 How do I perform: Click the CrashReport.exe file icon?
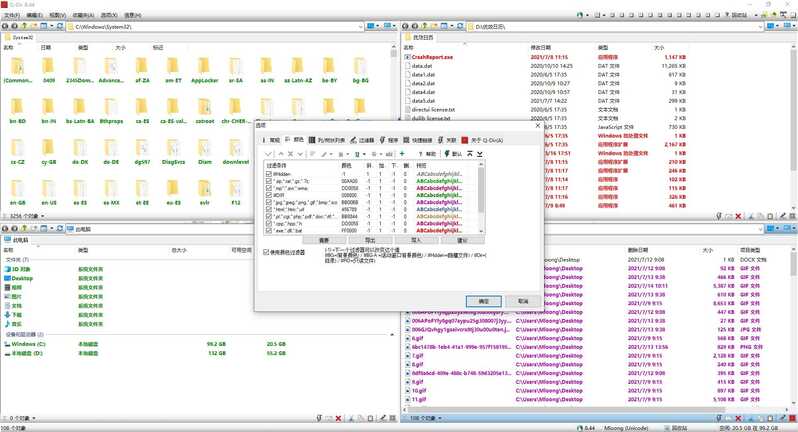pos(408,57)
